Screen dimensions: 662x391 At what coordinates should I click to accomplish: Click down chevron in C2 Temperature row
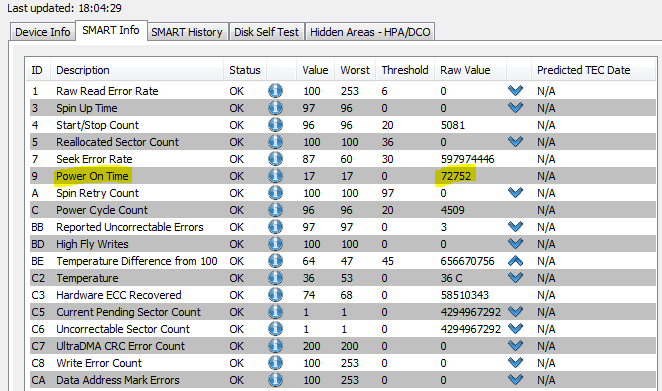tap(515, 278)
